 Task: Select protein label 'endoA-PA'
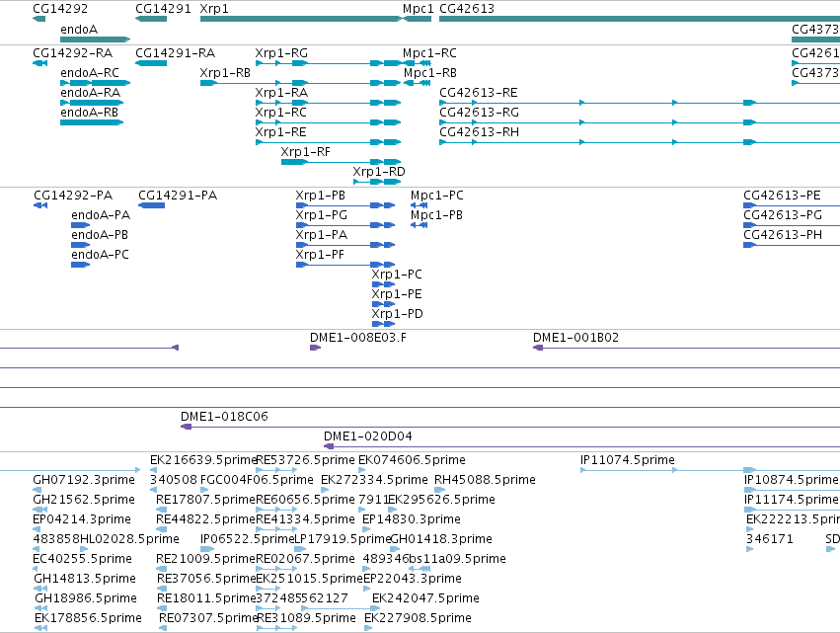point(101,215)
